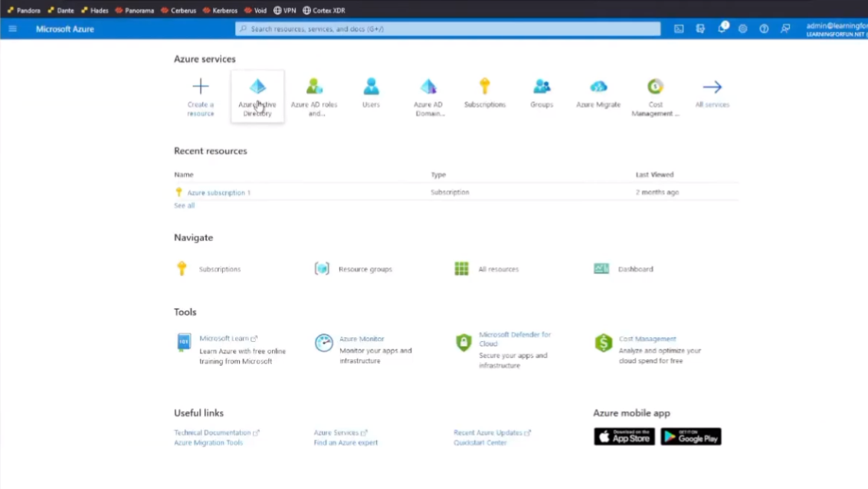This screenshot has width=868, height=489.
Task: Download on the App Store badge
Action: click(x=624, y=436)
